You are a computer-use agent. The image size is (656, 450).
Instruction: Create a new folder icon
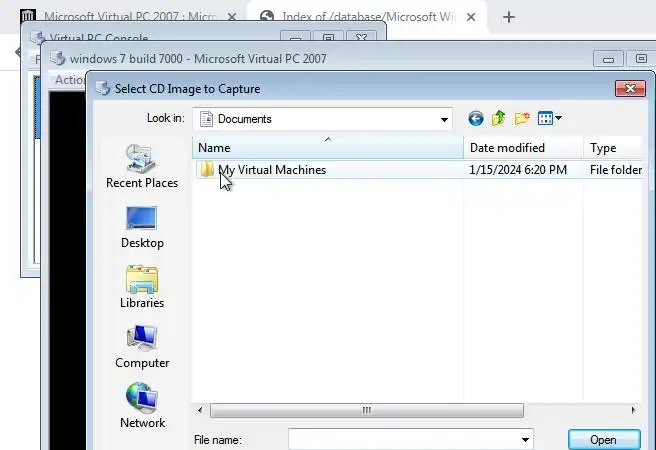click(x=522, y=119)
